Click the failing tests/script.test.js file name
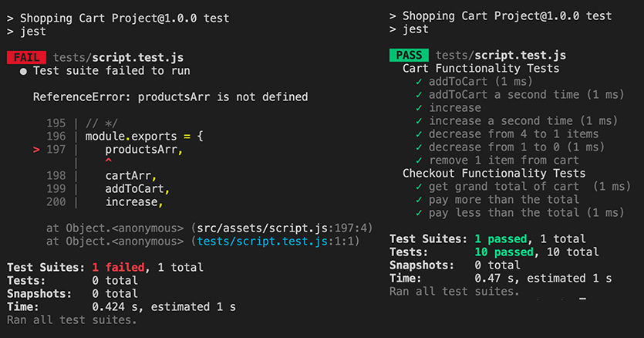644x338 pixels. coord(118,57)
